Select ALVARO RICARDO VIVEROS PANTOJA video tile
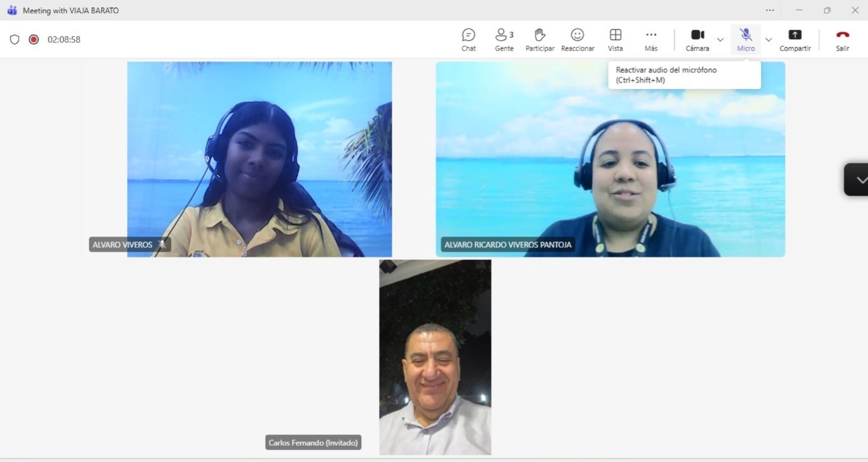 point(610,159)
